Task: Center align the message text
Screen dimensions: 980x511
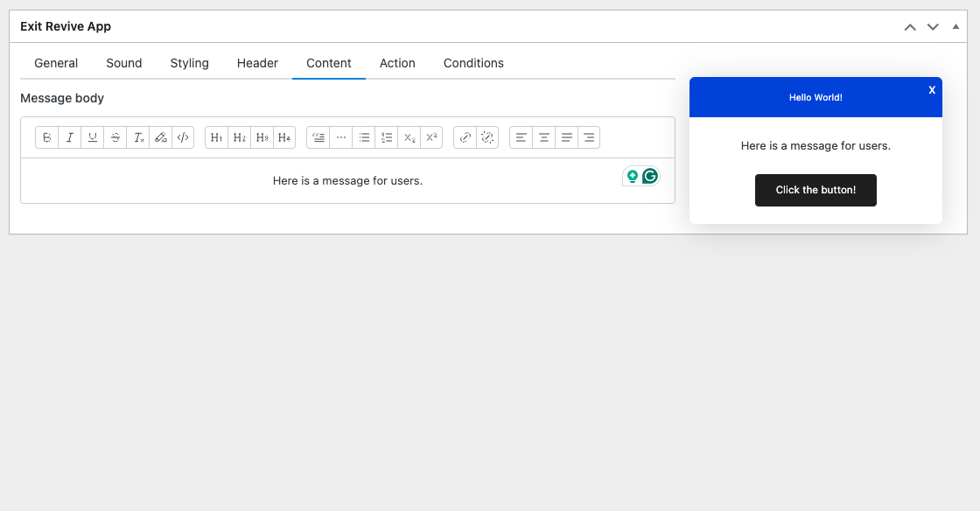Action: point(544,137)
